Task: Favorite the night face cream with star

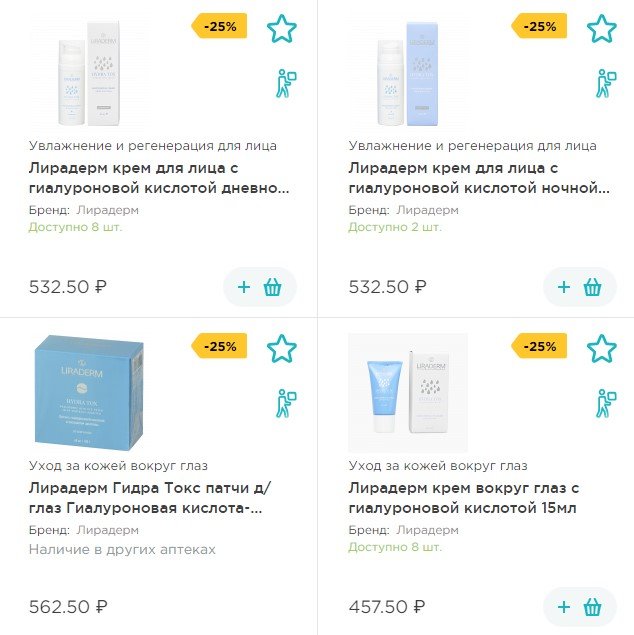Action: [x=601, y=29]
